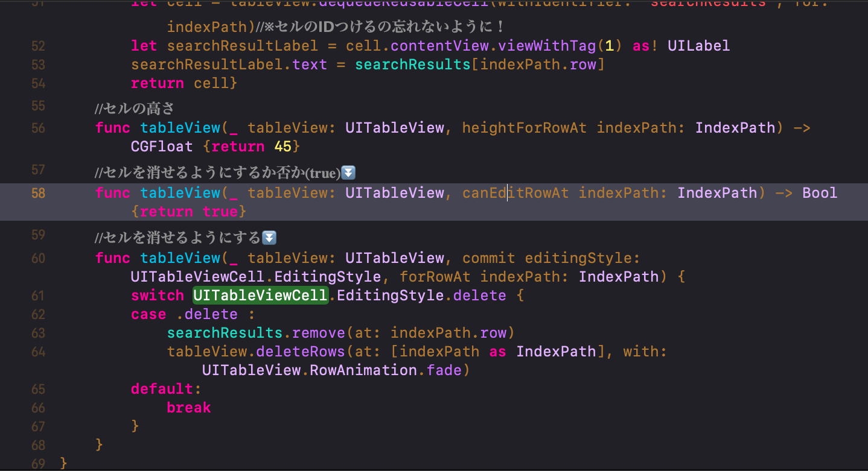Click line number 53 in the gutter
The width and height of the screenshot is (868, 471).
click(x=38, y=65)
